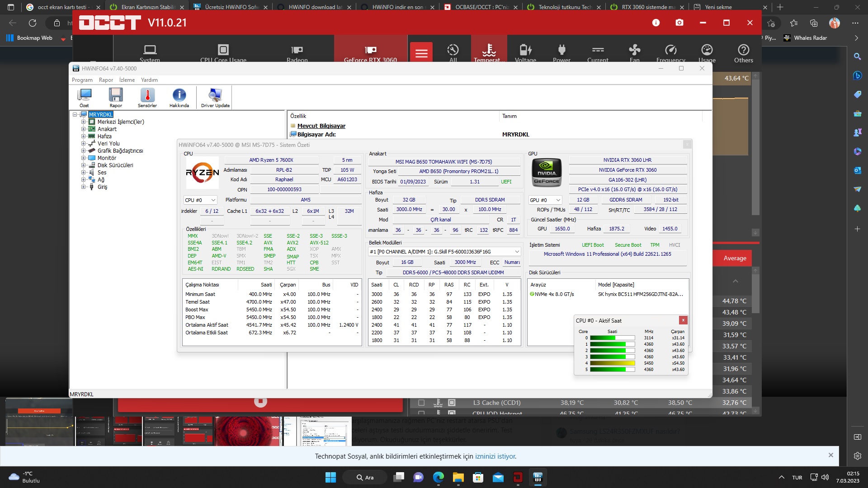Click the Hakkında info icon
The image size is (868, 488).
179,97
